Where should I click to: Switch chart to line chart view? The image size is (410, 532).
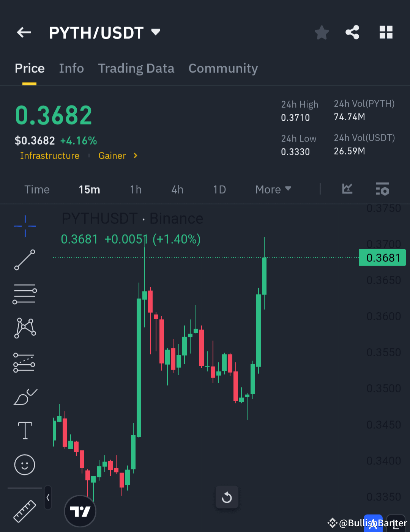click(347, 189)
